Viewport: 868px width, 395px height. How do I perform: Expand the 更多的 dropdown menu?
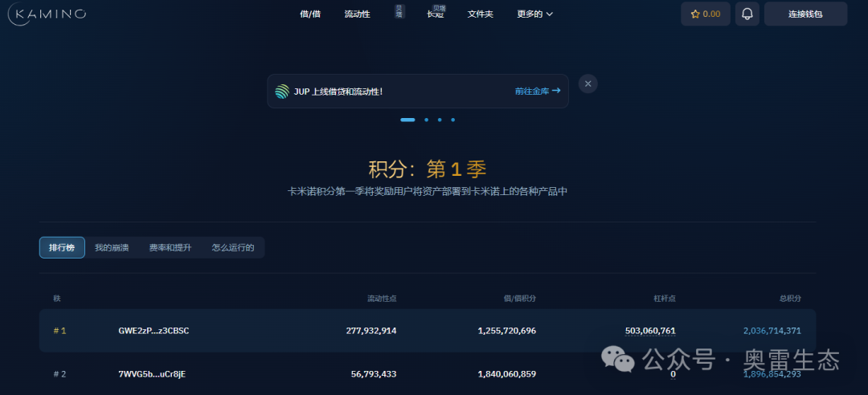[x=534, y=14]
